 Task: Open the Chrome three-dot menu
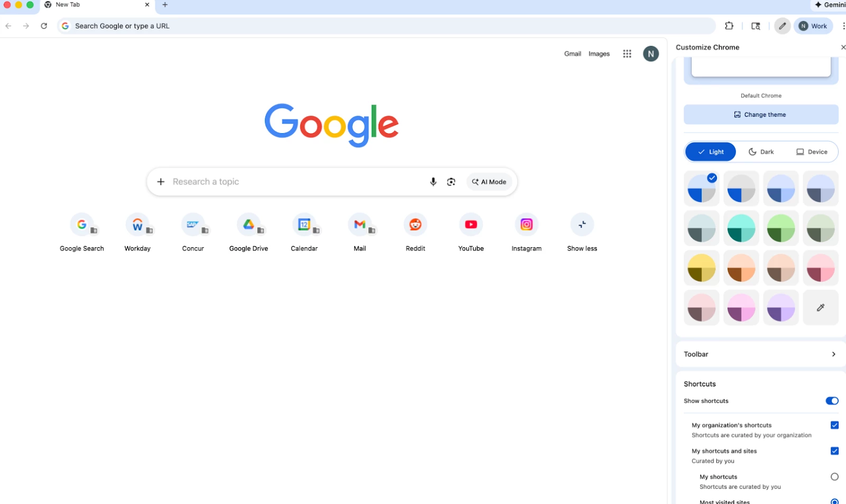pos(843,26)
